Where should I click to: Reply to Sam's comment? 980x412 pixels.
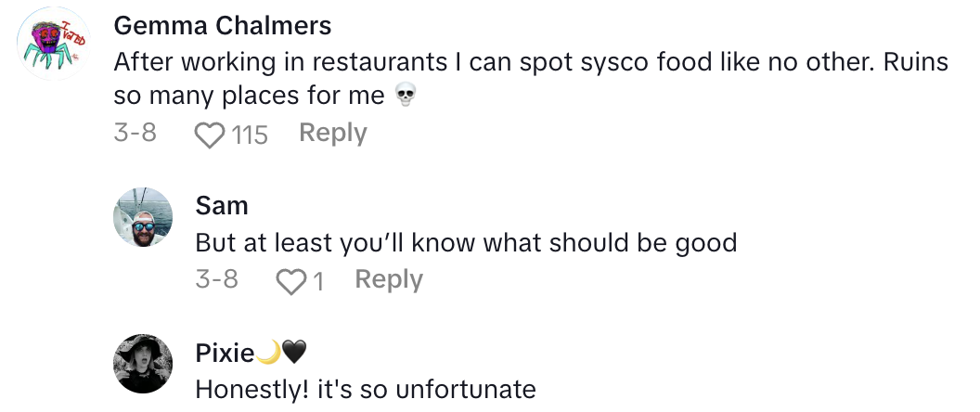pos(389,279)
